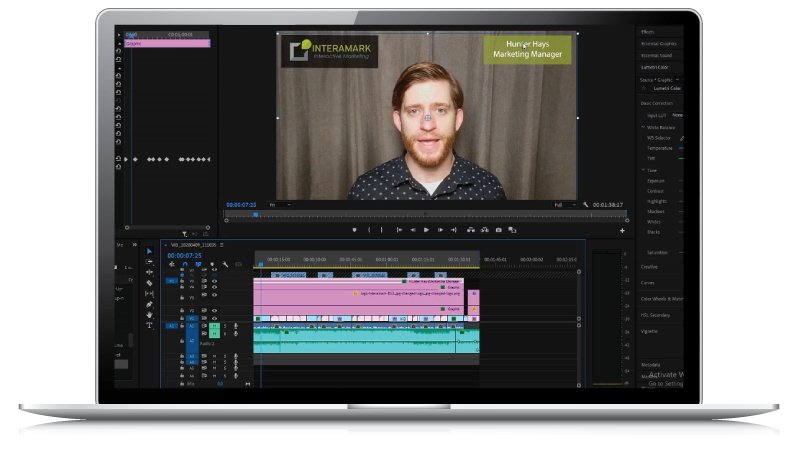Click Program Monitor playhead on scrub bar
The image size is (800, 453).
pyautogui.click(x=256, y=215)
